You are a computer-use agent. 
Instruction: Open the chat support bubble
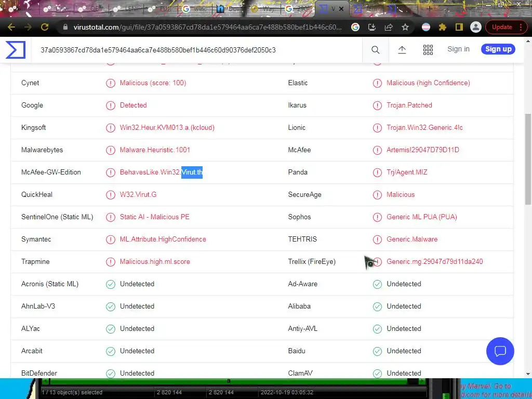[500, 351]
